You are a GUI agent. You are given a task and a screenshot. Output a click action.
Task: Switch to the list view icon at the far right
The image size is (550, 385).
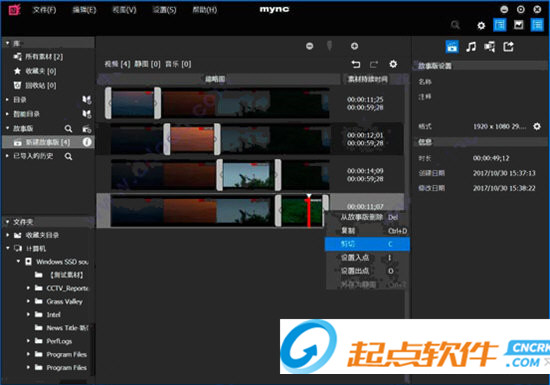click(x=537, y=25)
